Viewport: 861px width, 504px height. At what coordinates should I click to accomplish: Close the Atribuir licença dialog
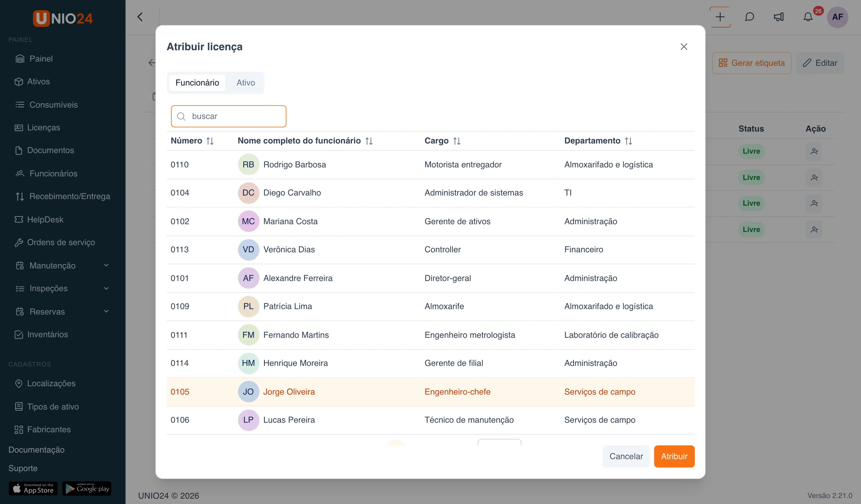pos(684,46)
